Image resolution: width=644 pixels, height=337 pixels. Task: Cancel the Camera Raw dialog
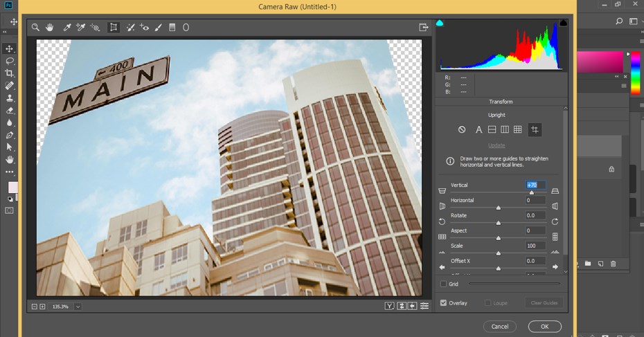pos(500,326)
